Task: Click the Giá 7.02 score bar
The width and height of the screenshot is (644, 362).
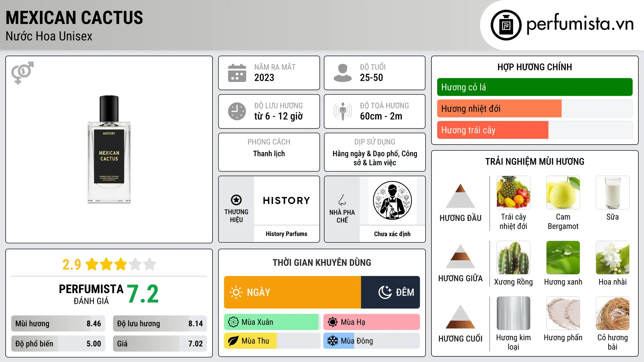Action: click(160, 344)
